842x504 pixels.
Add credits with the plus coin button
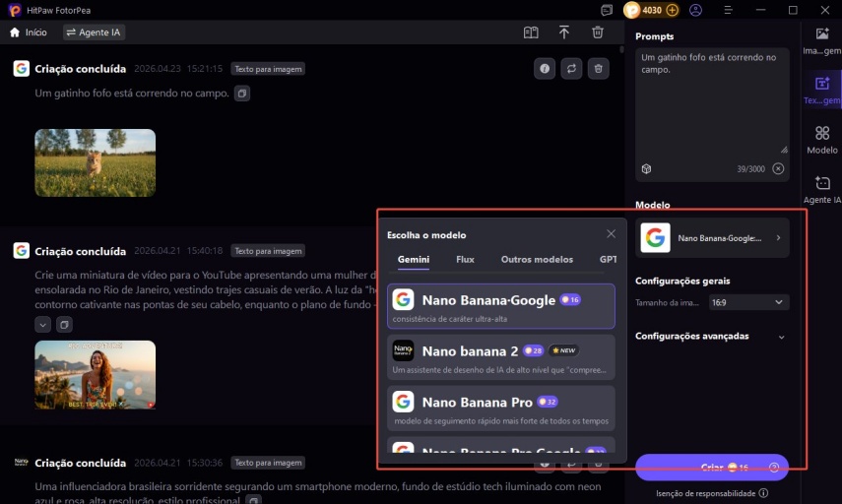(x=673, y=10)
